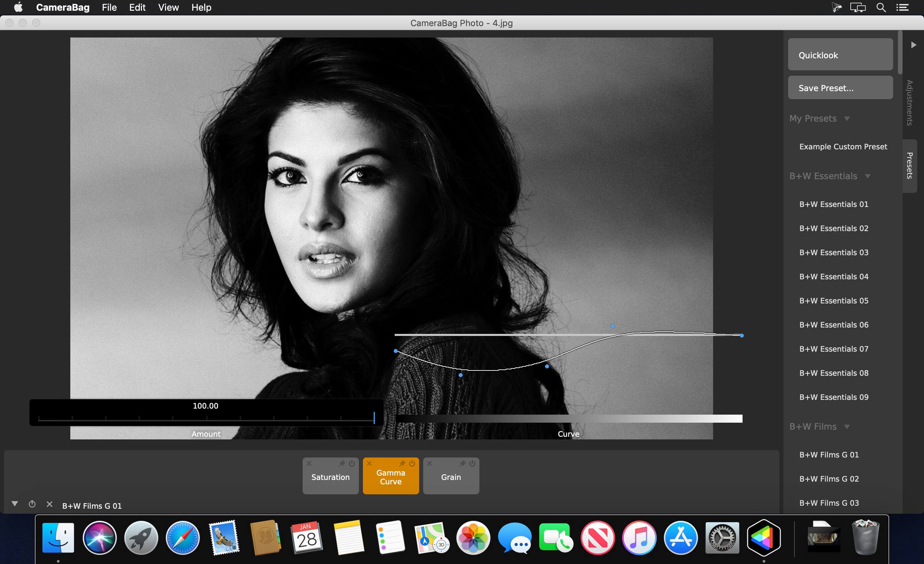Open System Preferences from the Dock
Image resolution: width=924 pixels, height=564 pixels.
722,538
